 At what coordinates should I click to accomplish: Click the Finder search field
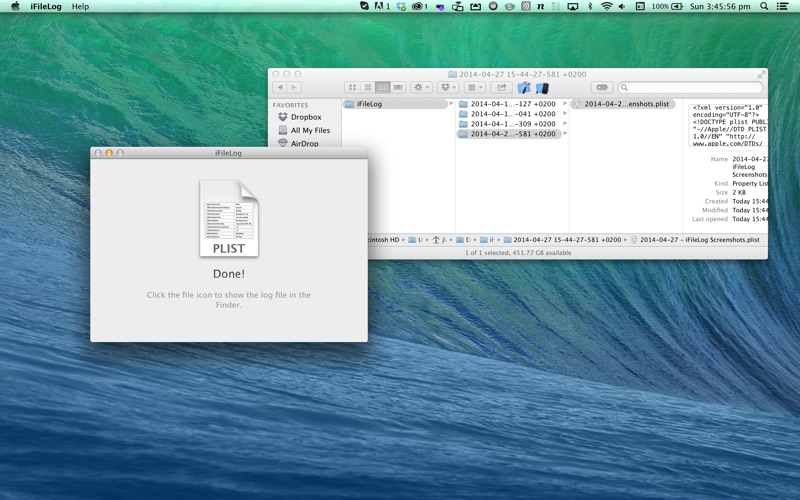tap(690, 88)
